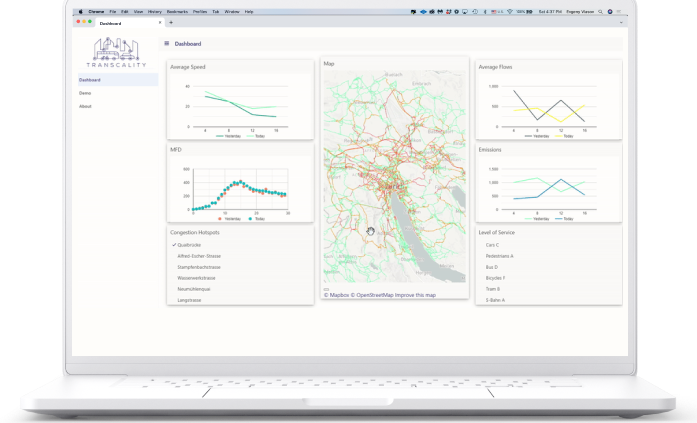
Task: Click the Dashboard page title
Action: click(x=188, y=44)
